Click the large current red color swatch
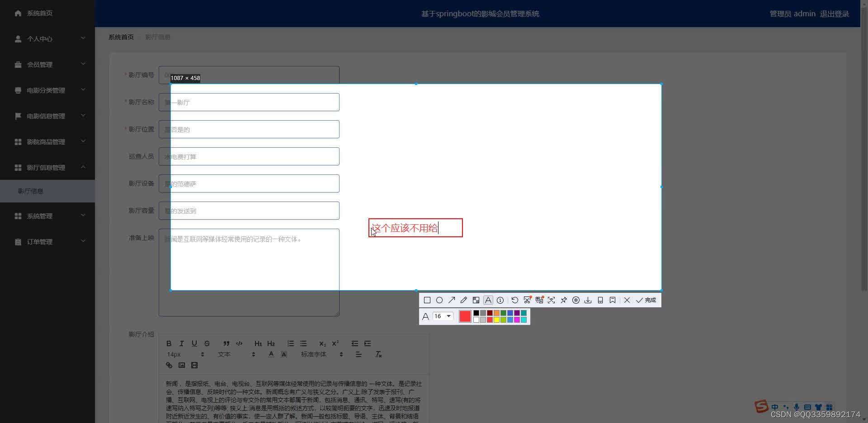Image resolution: width=868 pixels, height=423 pixels. pyautogui.click(x=465, y=316)
